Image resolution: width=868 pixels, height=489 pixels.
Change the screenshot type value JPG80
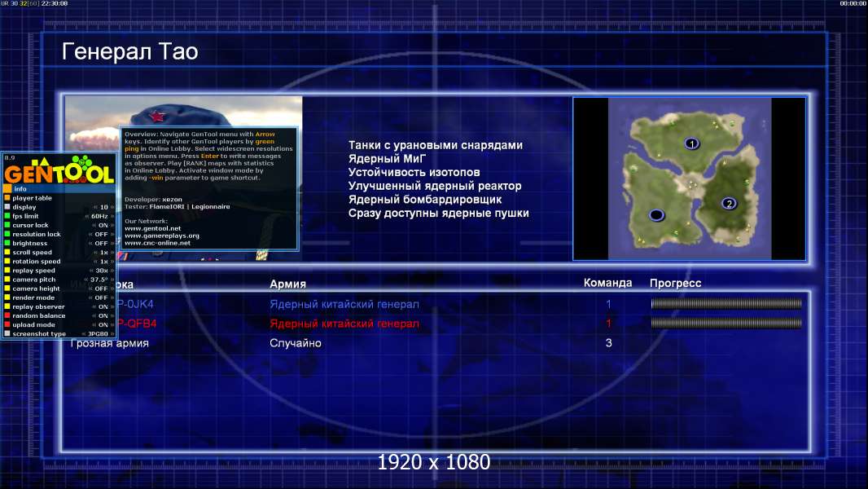click(98, 334)
